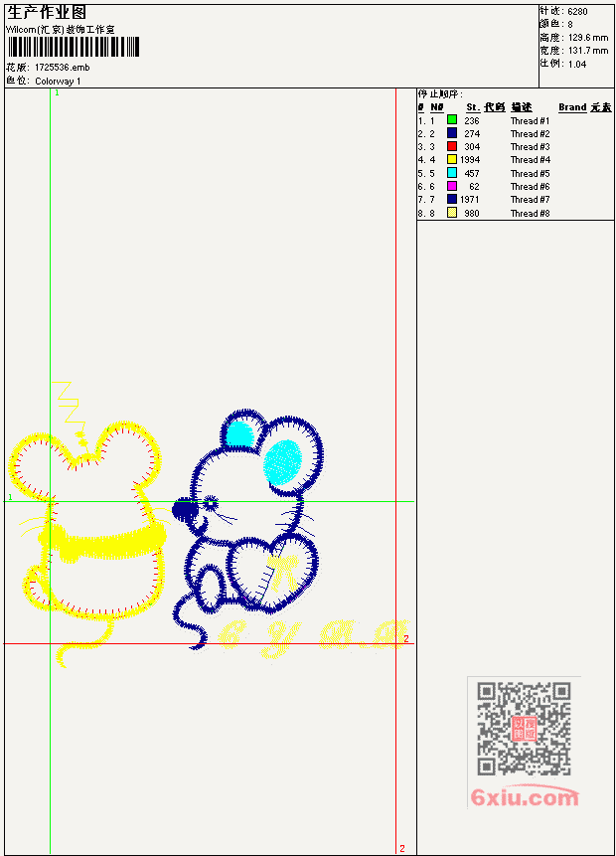Click stitch count value 1971
Image resolution: width=616 pixels, height=856 pixels.
click(x=469, y=200)
